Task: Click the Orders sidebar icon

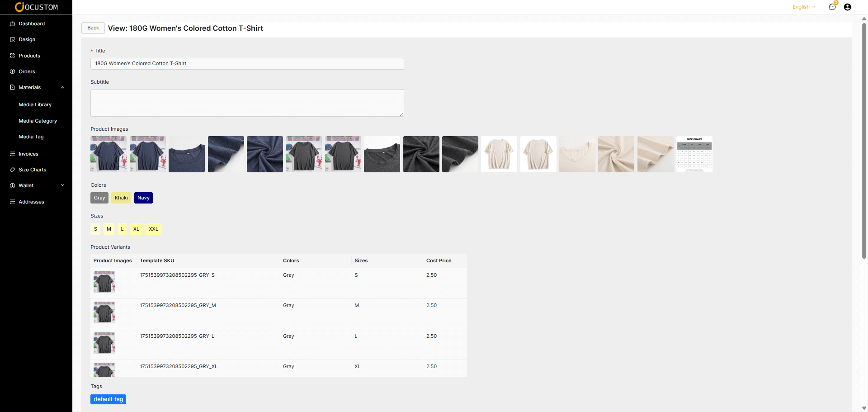Action: pyautogui.click(x=13, y=71)
